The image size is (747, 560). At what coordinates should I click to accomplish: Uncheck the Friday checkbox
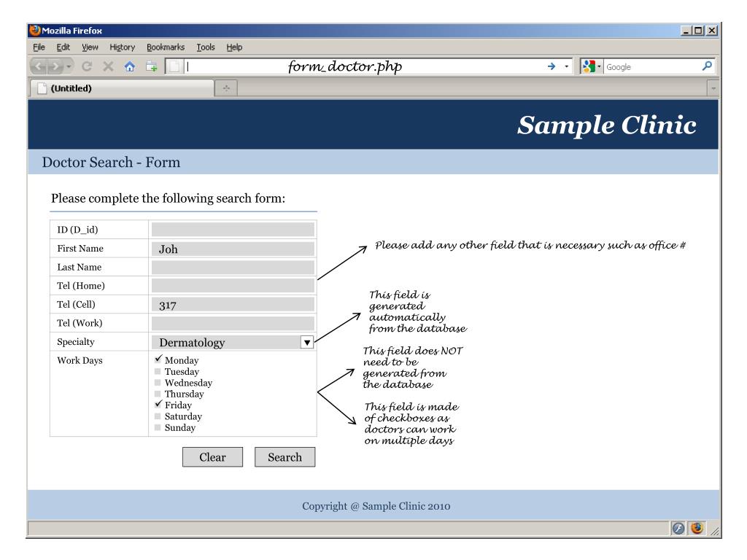(x=158, y=404)
